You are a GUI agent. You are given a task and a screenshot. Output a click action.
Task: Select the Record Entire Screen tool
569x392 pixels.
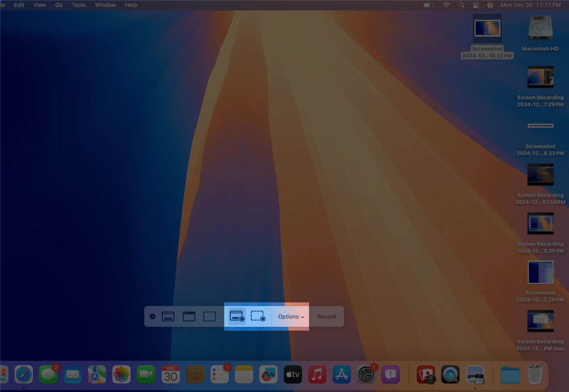(236, 317)
